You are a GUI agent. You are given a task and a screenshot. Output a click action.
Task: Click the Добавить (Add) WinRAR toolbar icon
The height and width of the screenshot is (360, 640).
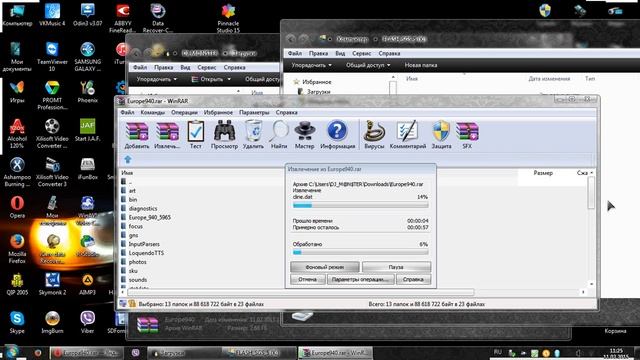tap(137, 135)
